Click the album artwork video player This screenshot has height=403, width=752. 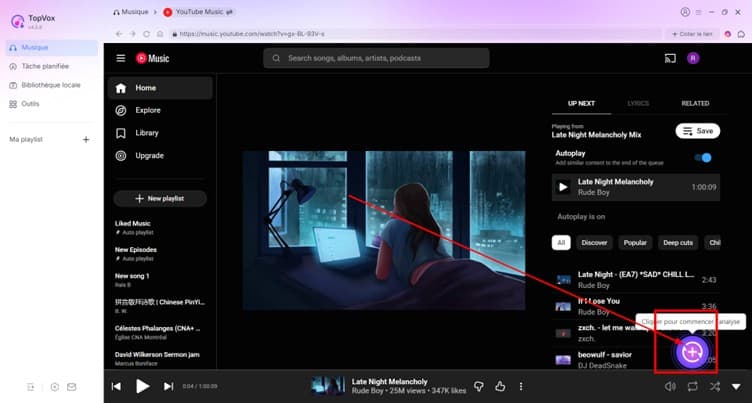pos(384,230)
